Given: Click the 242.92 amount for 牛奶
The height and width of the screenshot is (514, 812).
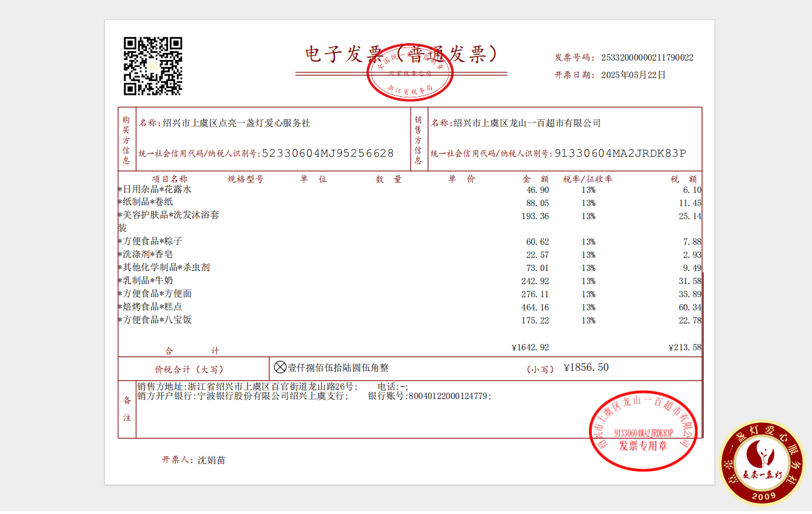Looking at the screenshot, I should 535,280.
